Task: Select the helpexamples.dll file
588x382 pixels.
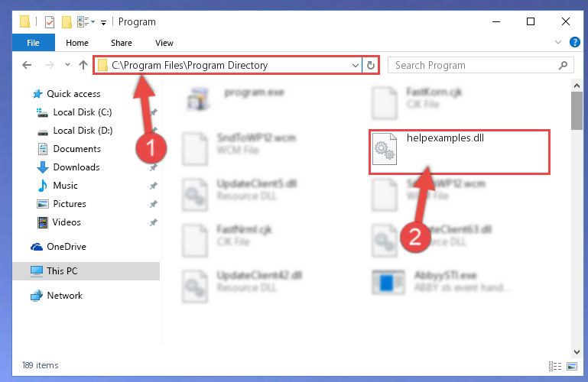Action: tap(460, 152)
